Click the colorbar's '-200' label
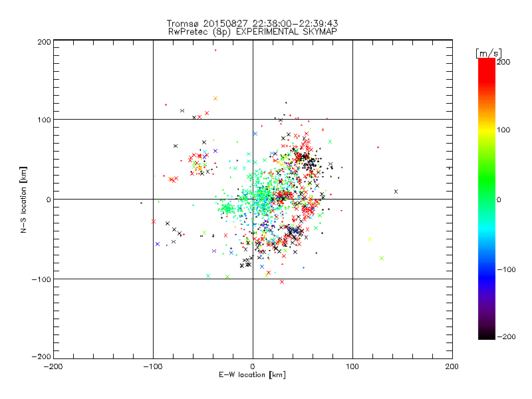 pos(506,336)
